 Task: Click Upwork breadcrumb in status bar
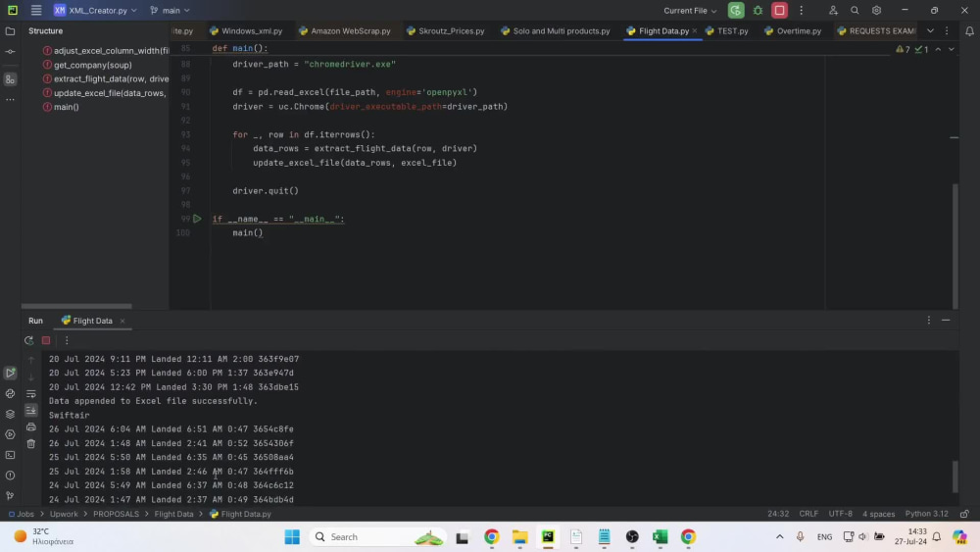coord(64,514)
